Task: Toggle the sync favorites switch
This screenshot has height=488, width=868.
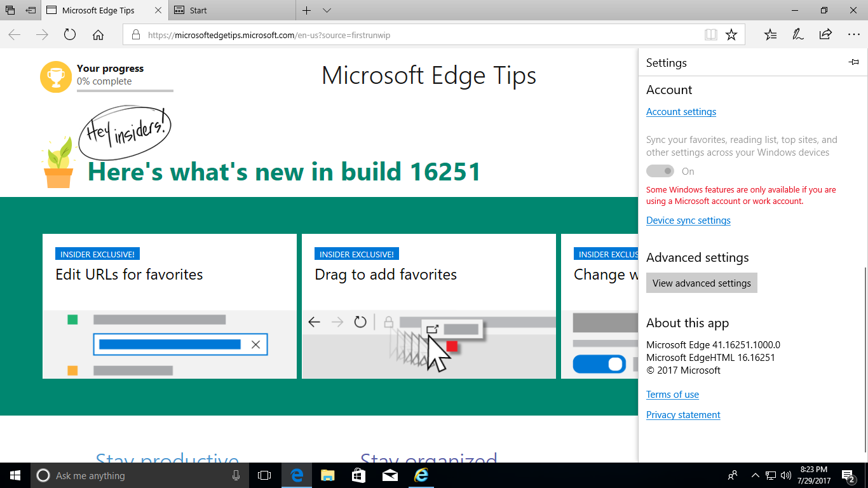Action: click(x=660, y=171)
